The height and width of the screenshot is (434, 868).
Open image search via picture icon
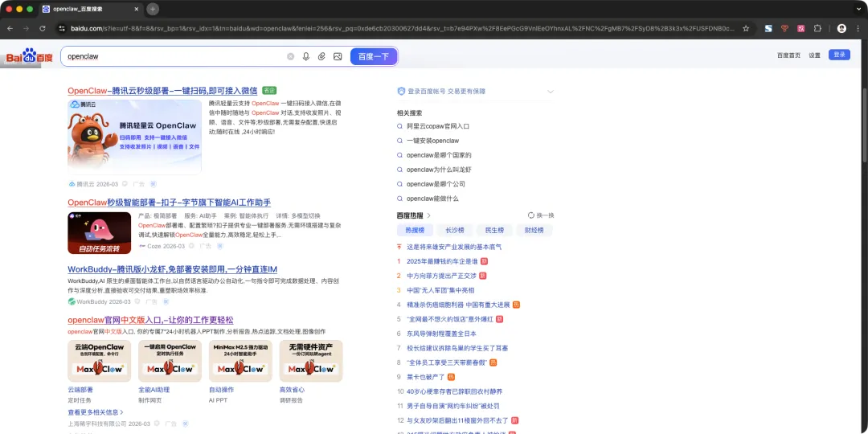click(338, 56)
